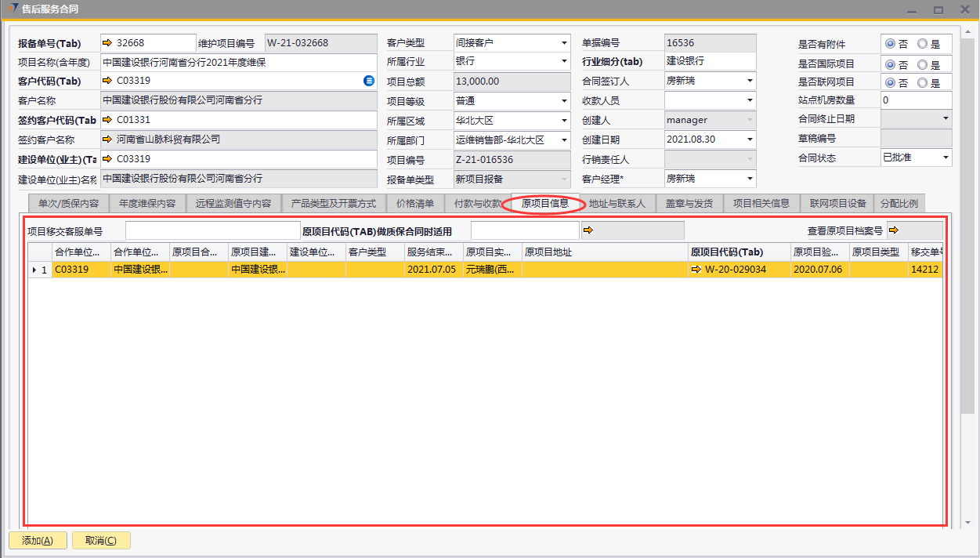The width and height of the screenshot is (980, 558).
Task: Click the blue list icon in 客户代码 field
Action: (x=369, y=81)
